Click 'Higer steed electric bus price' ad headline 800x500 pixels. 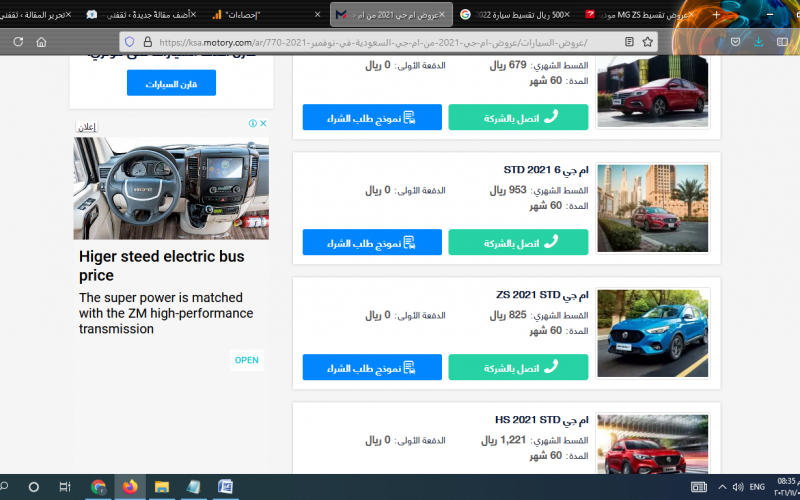point(162,265)
